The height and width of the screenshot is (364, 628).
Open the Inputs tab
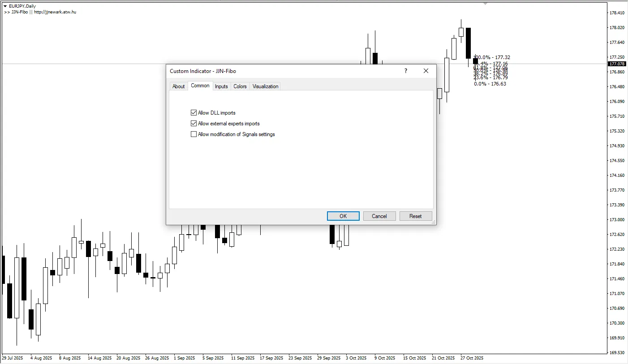pyautogui.click(x=221, y=86)
